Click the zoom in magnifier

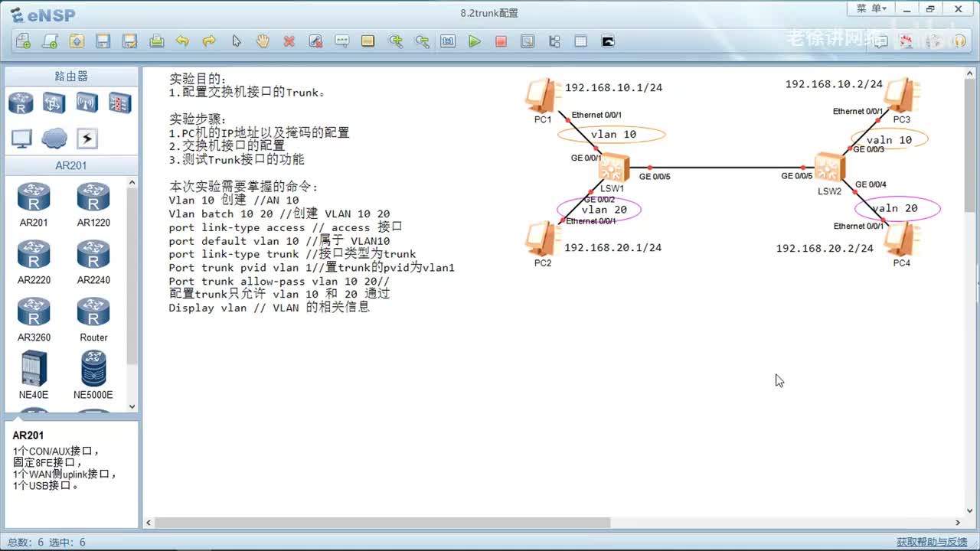395,41
